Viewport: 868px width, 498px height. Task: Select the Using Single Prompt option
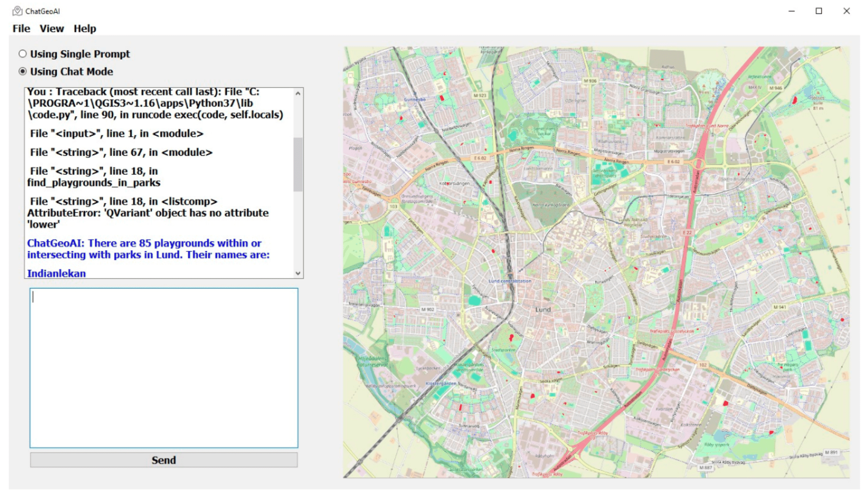pos(22,54)
